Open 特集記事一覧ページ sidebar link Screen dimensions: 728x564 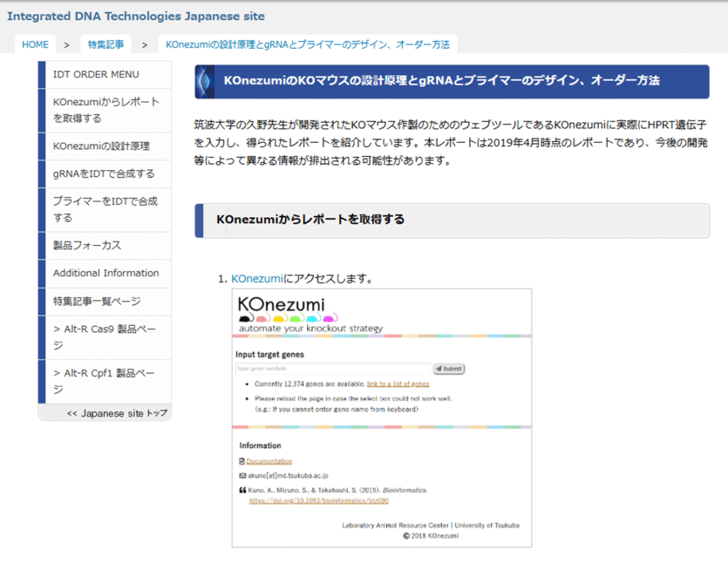click(x=97, y=301)
